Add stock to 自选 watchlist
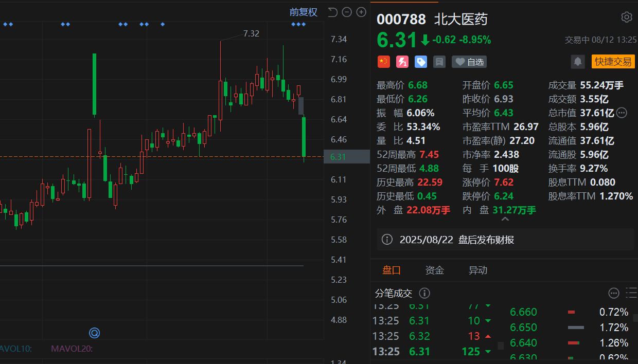Image resolution: width=638 pixels, height=364 pixels. (x=469, y=62)
